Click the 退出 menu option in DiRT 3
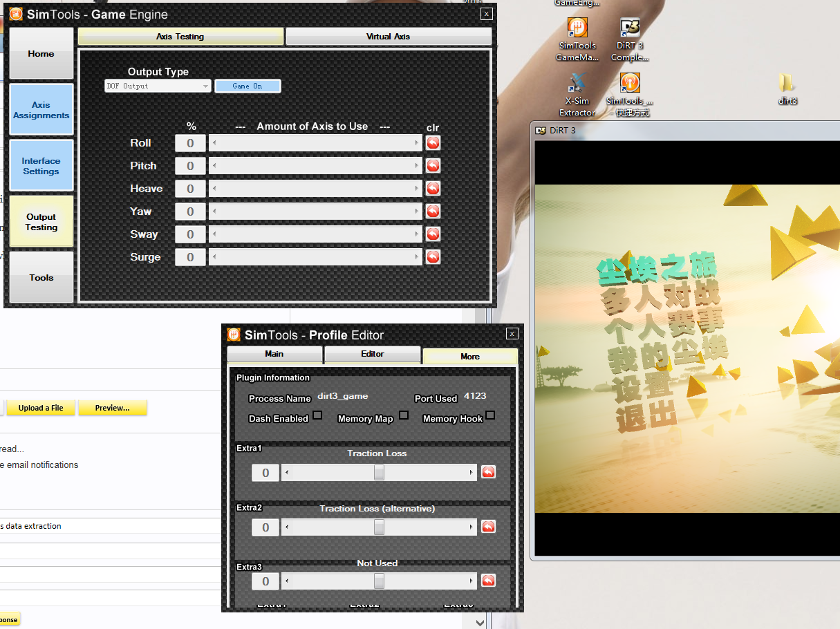The height and width of the screenshot is (629, 840). (x=646, y=416)
